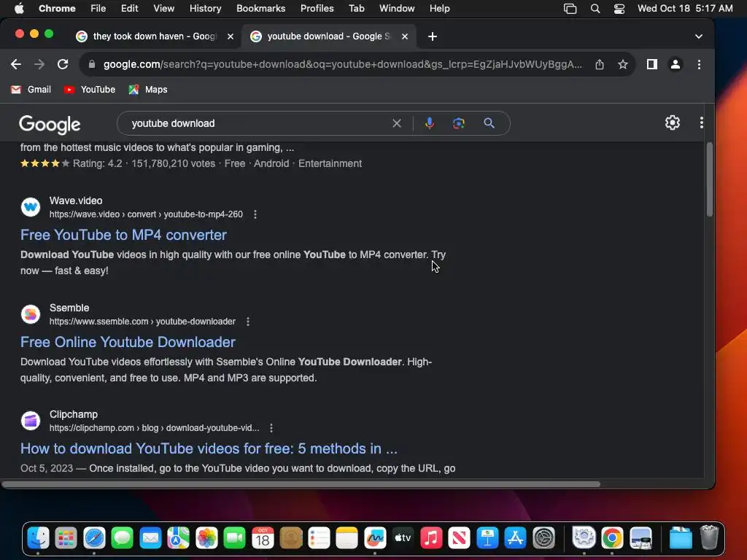Image resolution: width=747 pixels, height=560 pixels.
Task: Open Music app from the Dock
Action: pos(431,539)
